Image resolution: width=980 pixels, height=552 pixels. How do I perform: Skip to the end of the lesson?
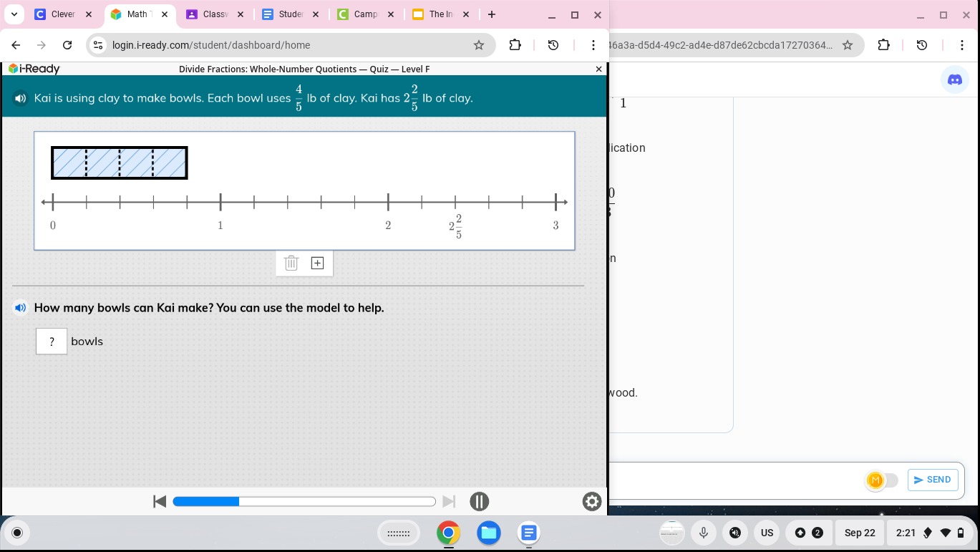coord(449,501)
